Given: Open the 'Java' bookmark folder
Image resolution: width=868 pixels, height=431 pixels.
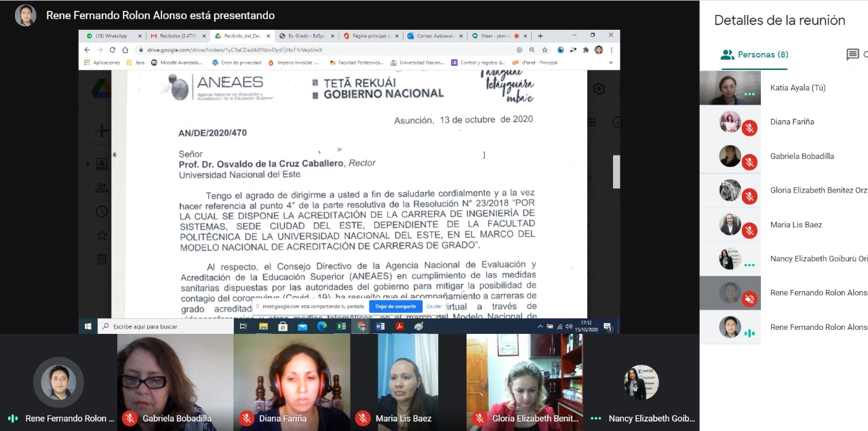Looking at the screenshot, I should point(136,62).
